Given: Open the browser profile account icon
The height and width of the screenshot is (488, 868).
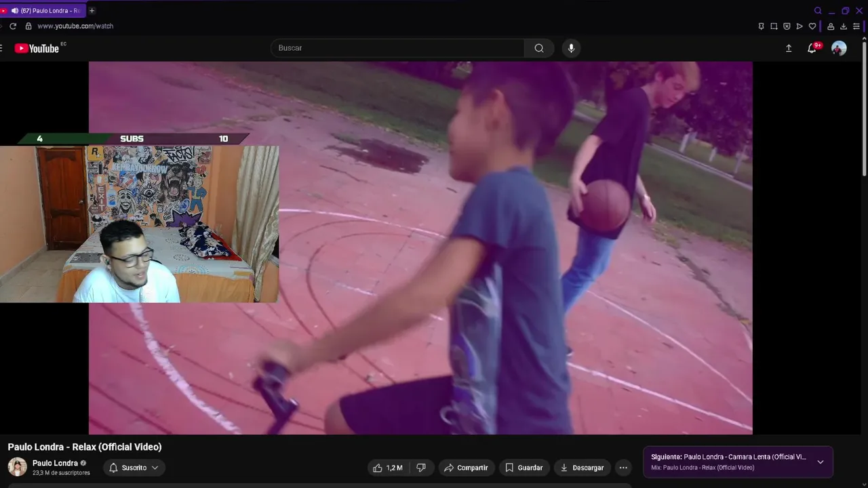Looking at the screenshot, I should tap(831, 26).
